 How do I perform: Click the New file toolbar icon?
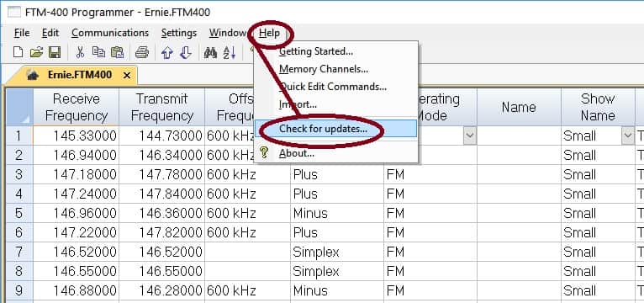(18, 52)
